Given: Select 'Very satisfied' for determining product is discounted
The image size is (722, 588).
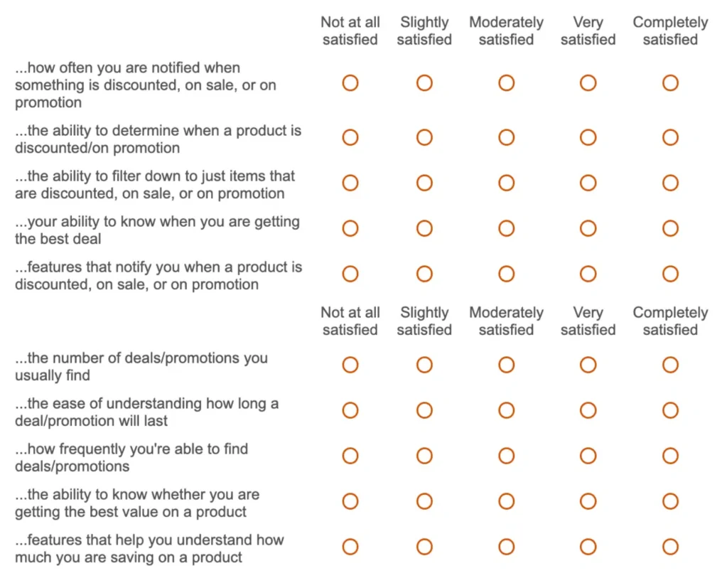Looking at the screenshot, I should pyautogui.click(x=588, y=137).
